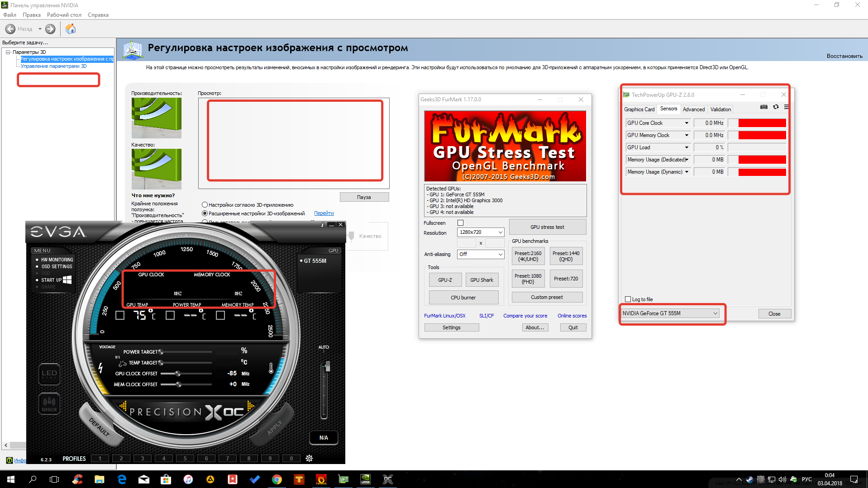The width and height of the screenshot is (868, 488).
Task: Click the GPU-Z refresh icon
Action: tap(776, 107)
